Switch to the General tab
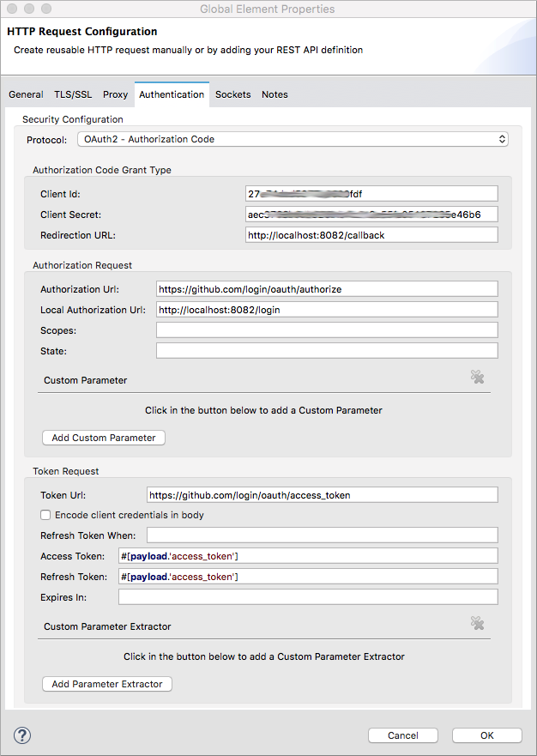Viewport: 537px width, 756px height. pos(26,94)
